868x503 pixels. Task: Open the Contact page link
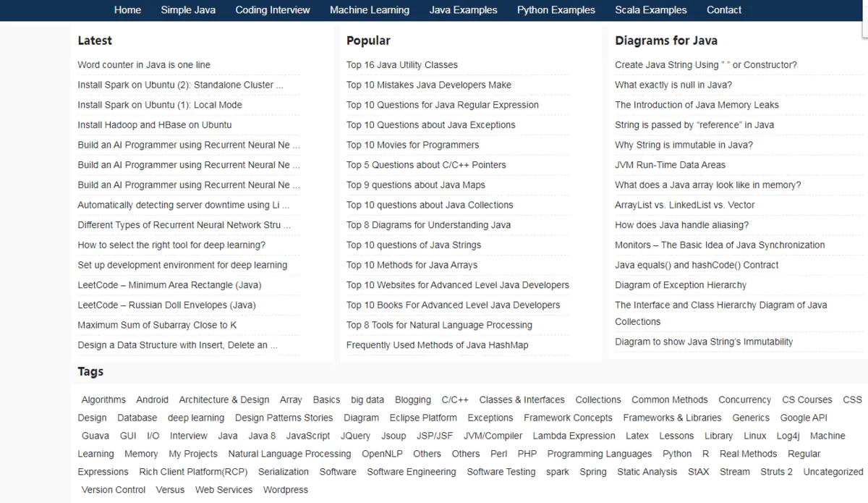point(724,10)
